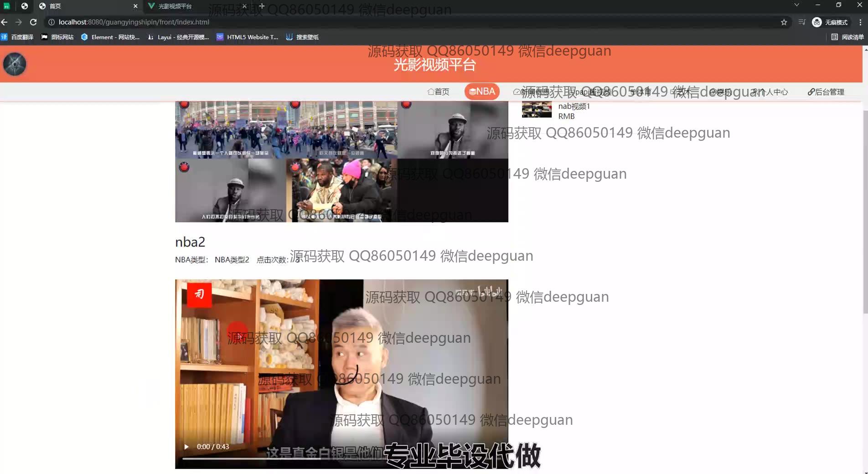Open the 图标网站 bookmark
The image size is (868, 474).
(x=57, y=37)
